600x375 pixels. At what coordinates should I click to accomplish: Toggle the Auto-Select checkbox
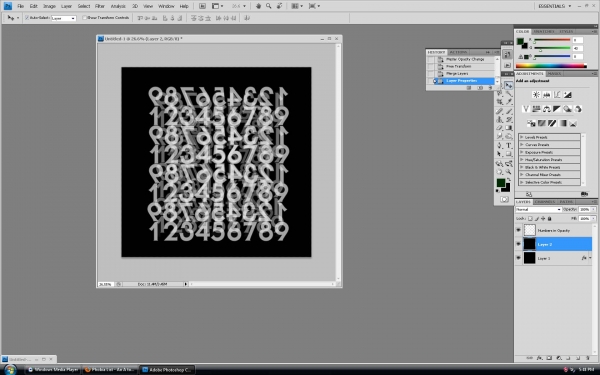pos(27,18)
